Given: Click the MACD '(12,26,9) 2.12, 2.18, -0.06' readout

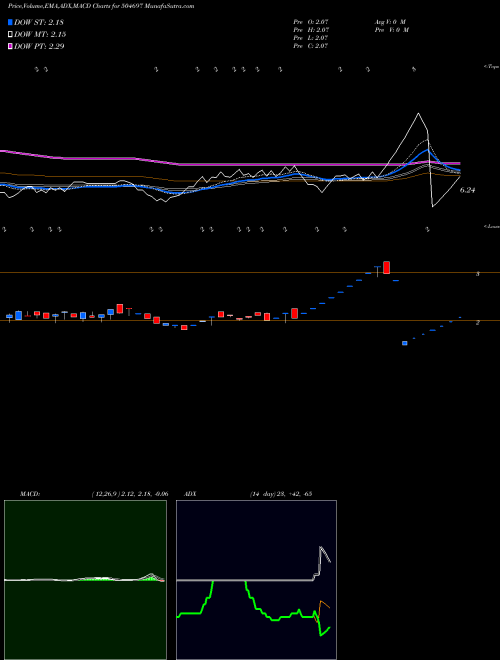Looking at the screenshot, I should (130, 494).
